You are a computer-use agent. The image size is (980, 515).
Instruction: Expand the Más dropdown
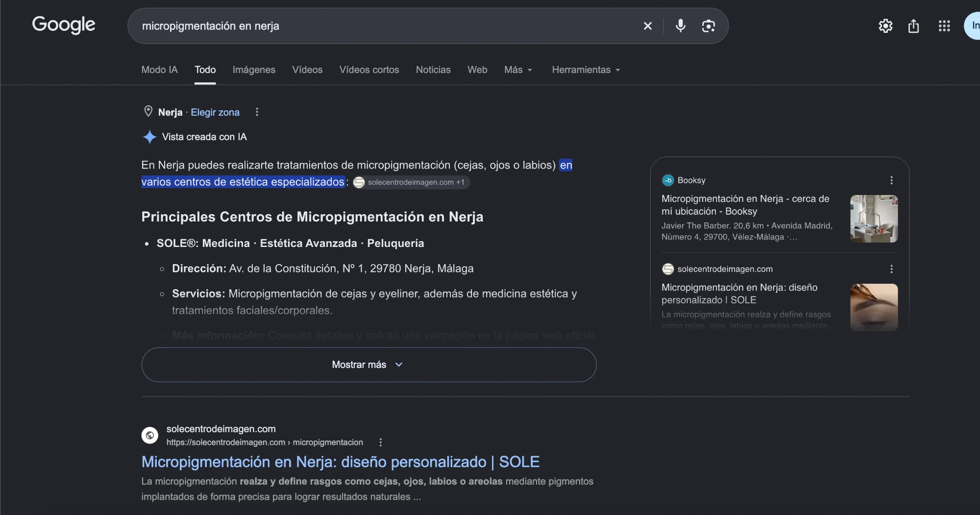pyautogui.click(x=518, y=70)
